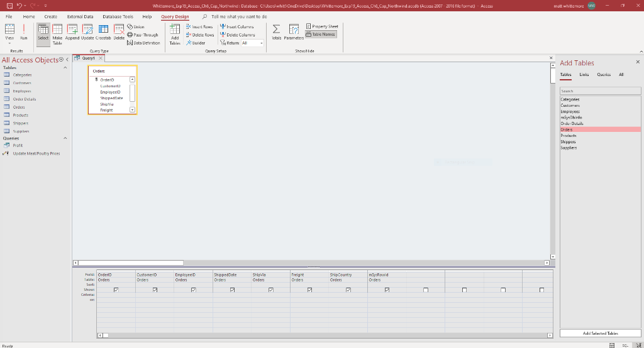Choose Update query type
Screen dimensions: 644x348
coord(87,33)
